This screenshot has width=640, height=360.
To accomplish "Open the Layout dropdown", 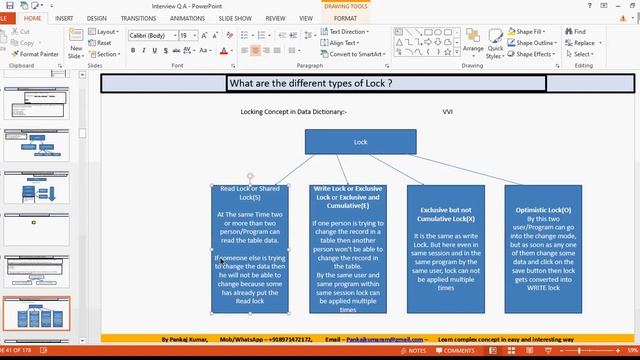I will pyautogui.click(x=104, y=31).
